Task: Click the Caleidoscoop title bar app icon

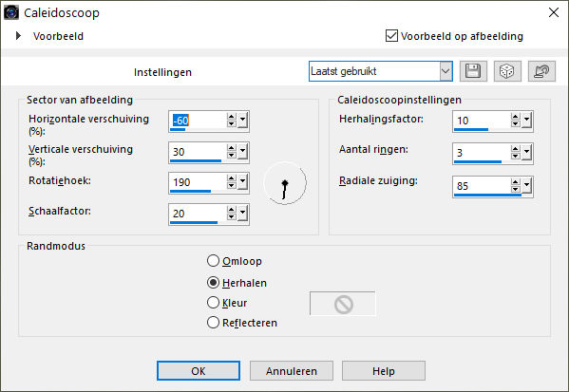Action: pyautogui.click(x=11, y=12)
